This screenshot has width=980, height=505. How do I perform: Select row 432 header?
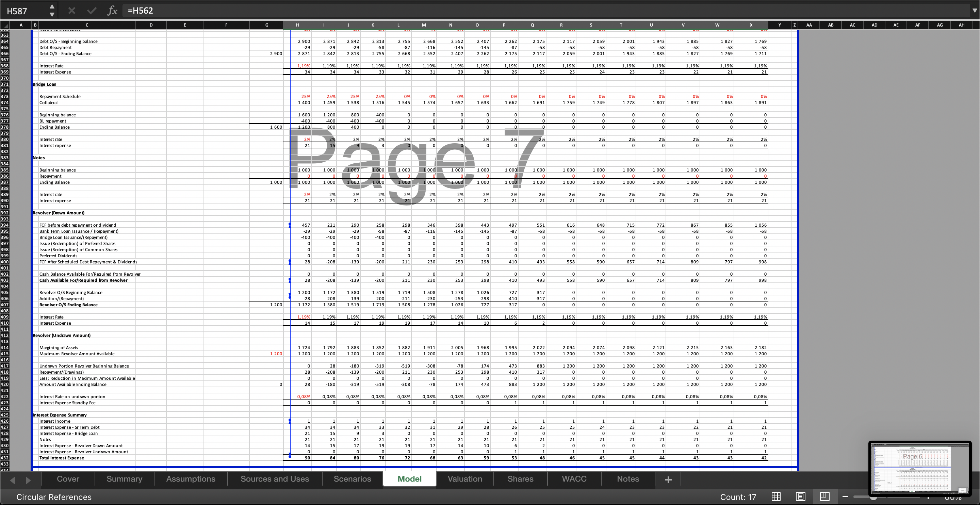coord(4,458)
